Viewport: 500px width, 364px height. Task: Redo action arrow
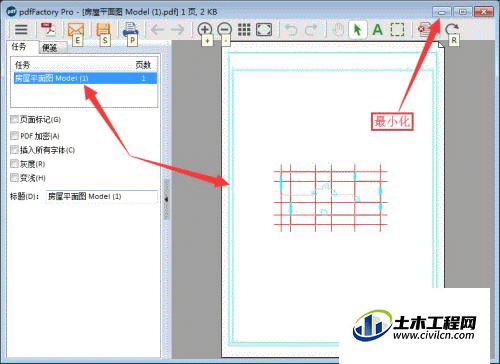(311, 30)
